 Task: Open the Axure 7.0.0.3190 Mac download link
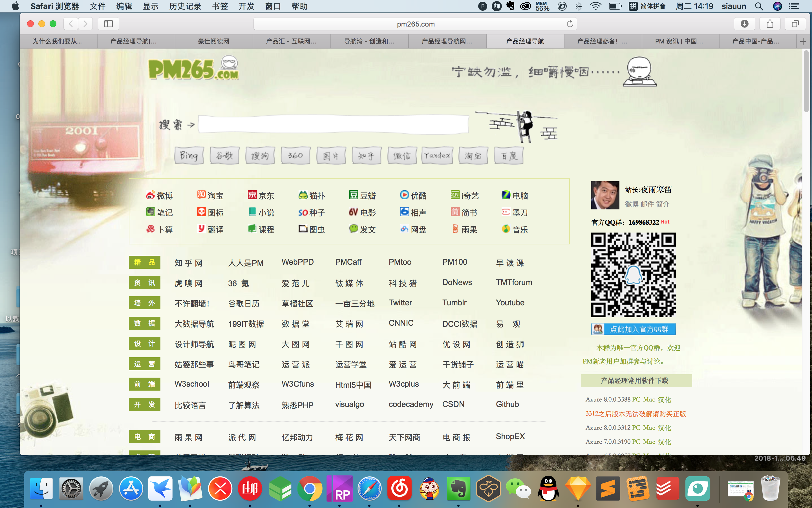tap(649, 442)
